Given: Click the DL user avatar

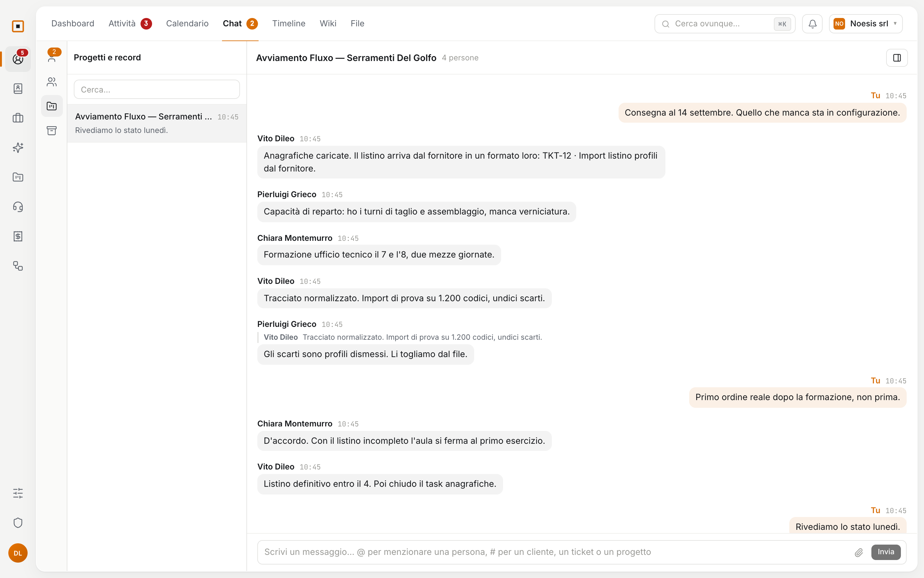Looking at the screenshot, I should tap(18, 553).
